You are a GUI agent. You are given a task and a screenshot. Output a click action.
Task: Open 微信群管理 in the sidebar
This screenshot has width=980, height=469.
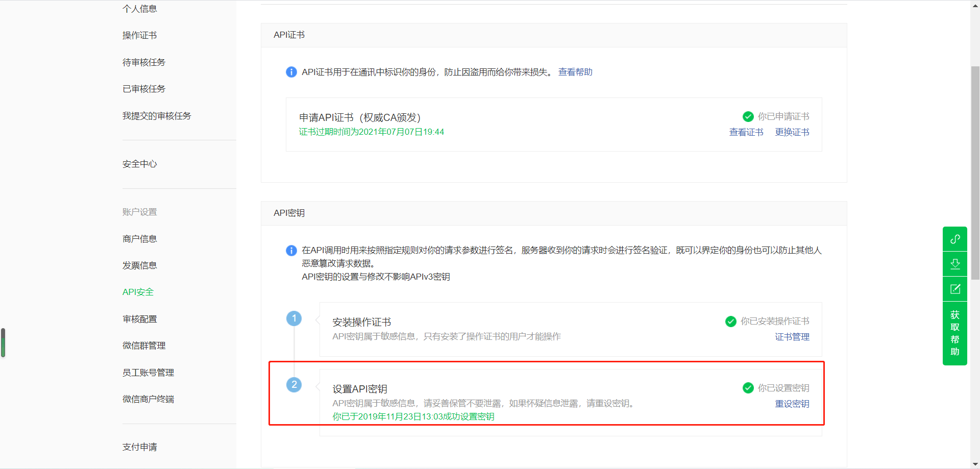[144, 345]
